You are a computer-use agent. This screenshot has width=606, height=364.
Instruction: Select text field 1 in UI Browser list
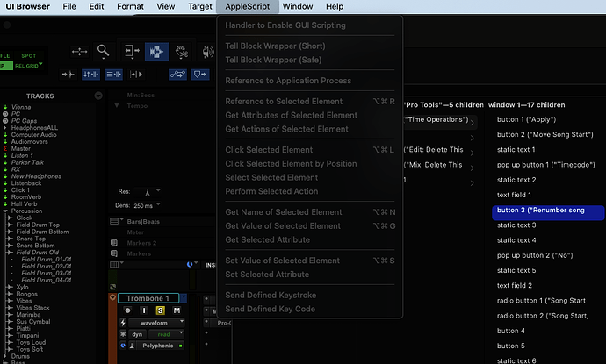[514, 195]
